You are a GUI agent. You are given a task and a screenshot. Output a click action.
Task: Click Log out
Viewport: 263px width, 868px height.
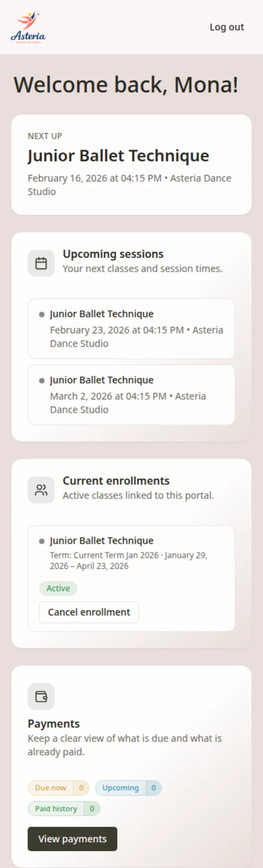227,27
